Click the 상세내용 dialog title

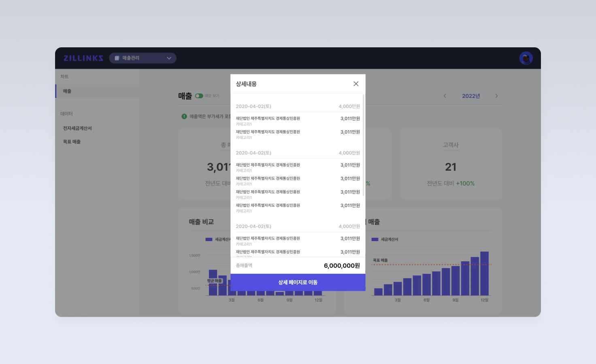246,84
